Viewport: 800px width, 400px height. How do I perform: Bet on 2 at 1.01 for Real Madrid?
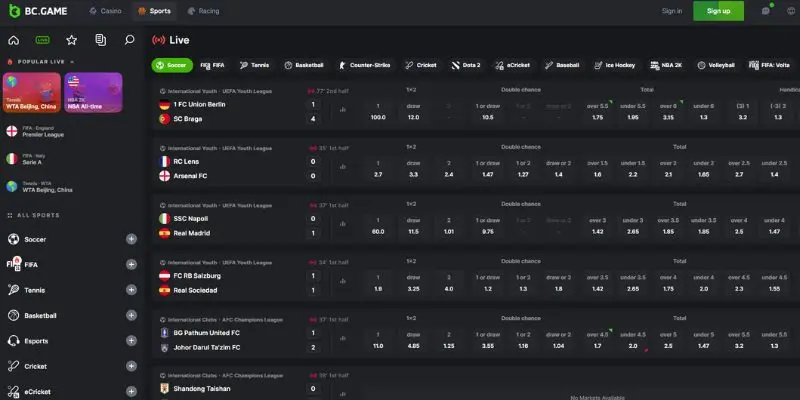point(449,226)
